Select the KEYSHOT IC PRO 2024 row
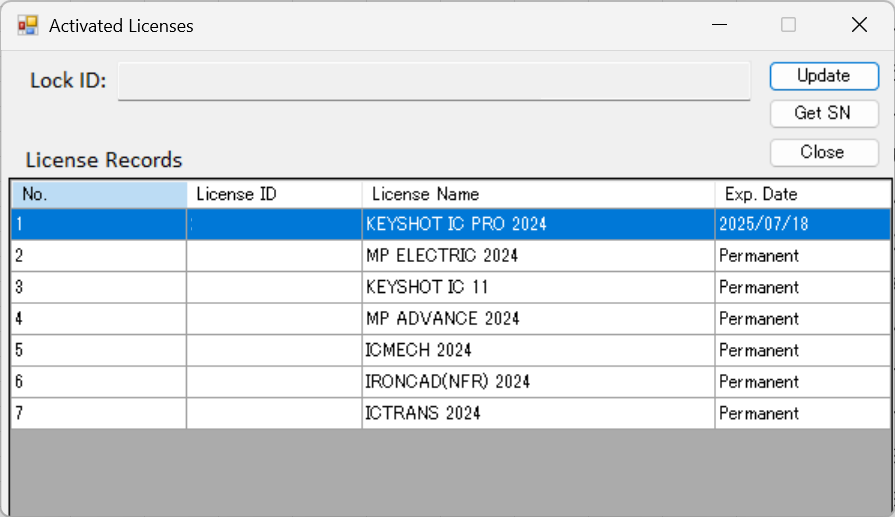Viewport: 895px width, 517px height. pyautogui.click(x=456, y=224)
